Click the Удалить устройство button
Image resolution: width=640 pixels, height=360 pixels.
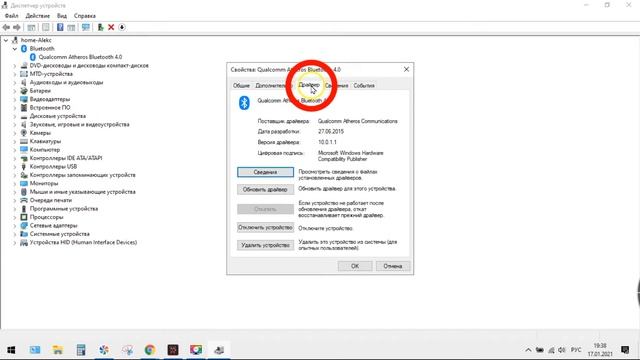click(x=265, y=245)
